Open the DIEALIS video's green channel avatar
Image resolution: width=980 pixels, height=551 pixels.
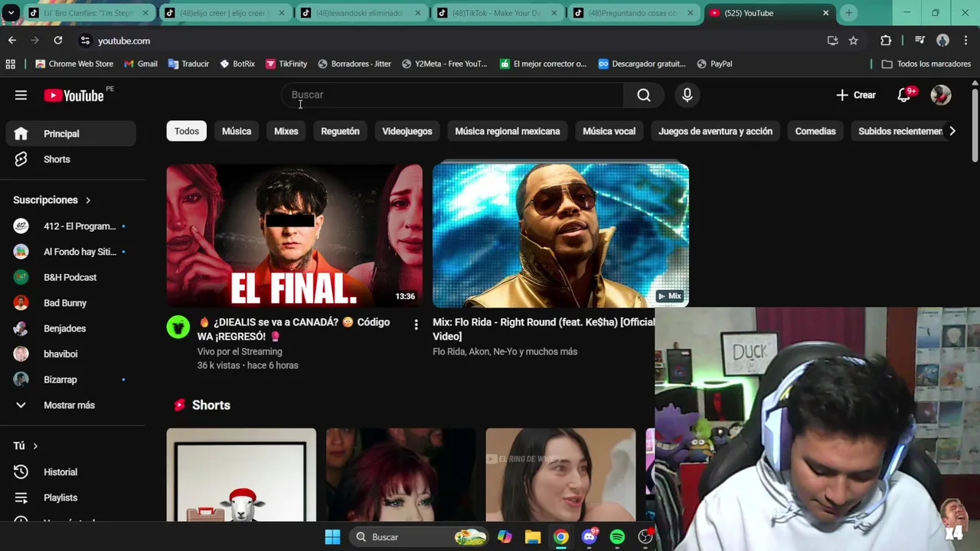(x=178, y=327)
